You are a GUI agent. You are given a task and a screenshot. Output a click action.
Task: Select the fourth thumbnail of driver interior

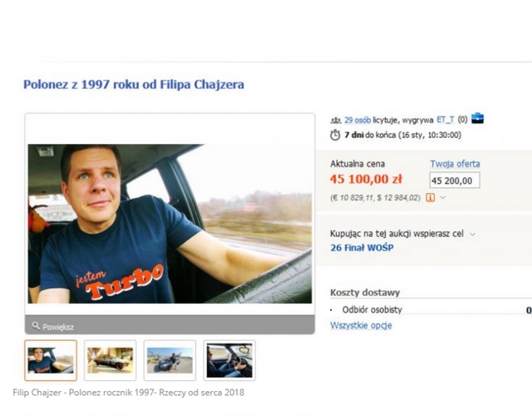pyautogui.click(x=229, y=360)
